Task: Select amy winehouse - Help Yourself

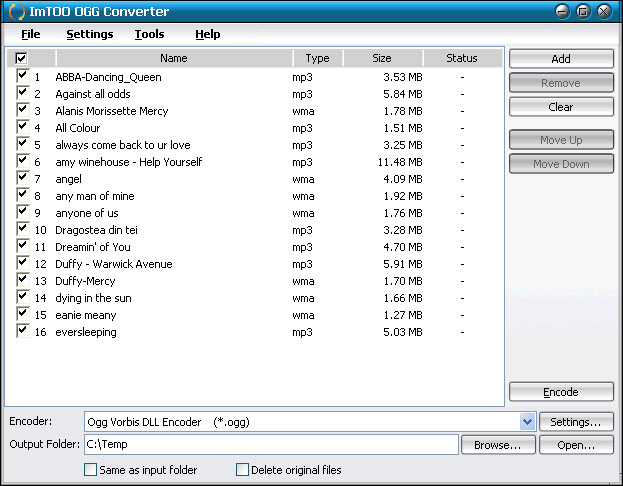Action: pyautogui.click(x=129, y=162)
